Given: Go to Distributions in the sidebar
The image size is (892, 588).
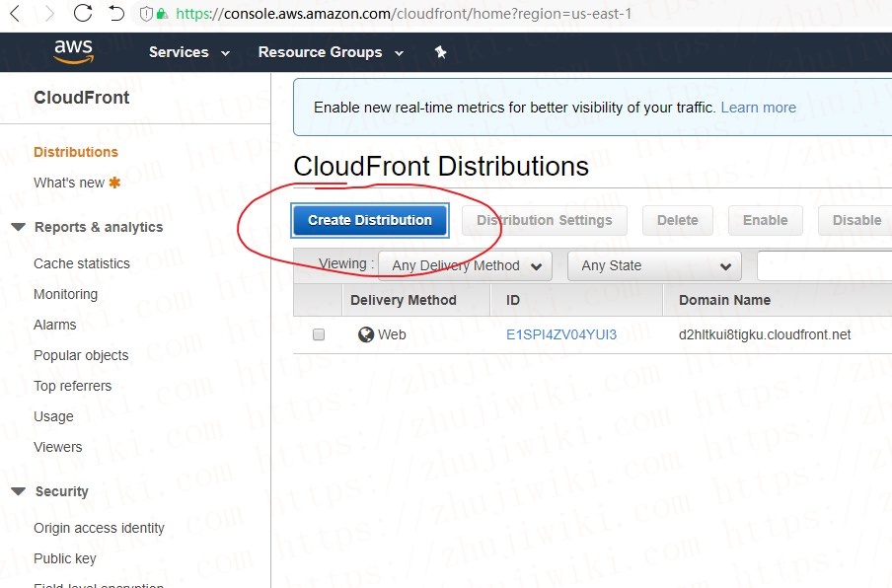Looking at the screenshot, I should click(x=76, y=152).
